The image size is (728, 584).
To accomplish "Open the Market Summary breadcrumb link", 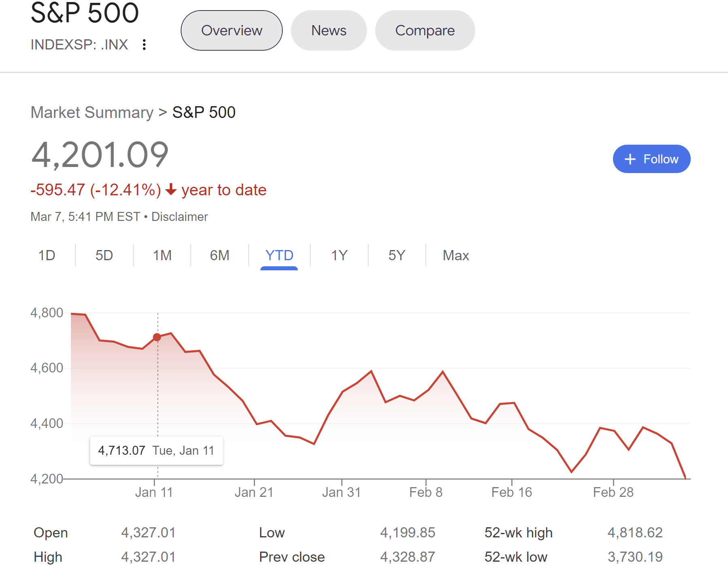I will coord(92,112).
